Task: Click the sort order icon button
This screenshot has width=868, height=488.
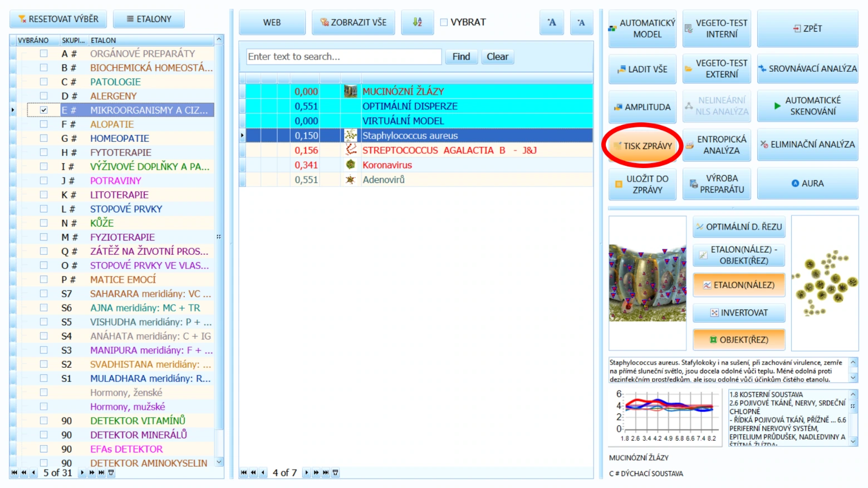Action: [417, 22]
